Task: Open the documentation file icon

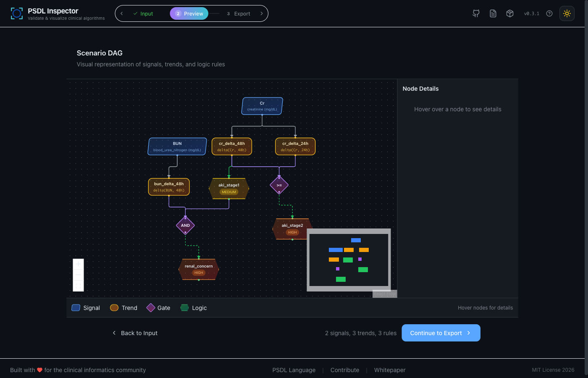Action: point(493,13)
